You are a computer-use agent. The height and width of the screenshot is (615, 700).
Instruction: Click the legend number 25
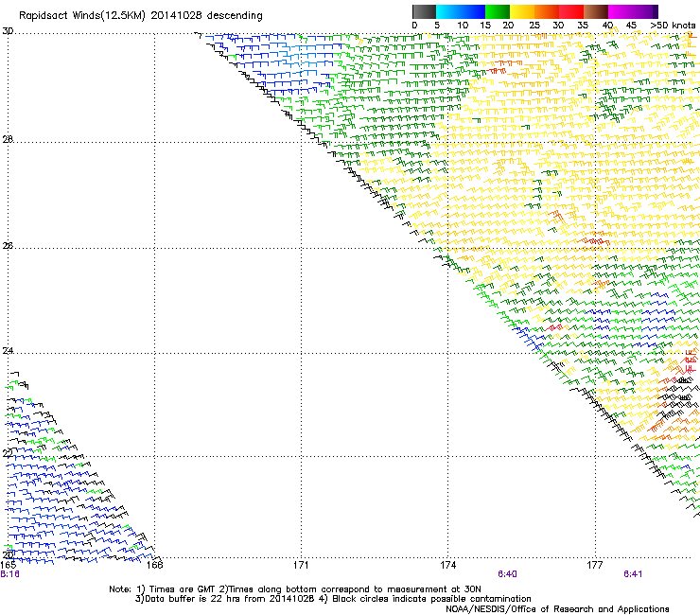(534, 26)
